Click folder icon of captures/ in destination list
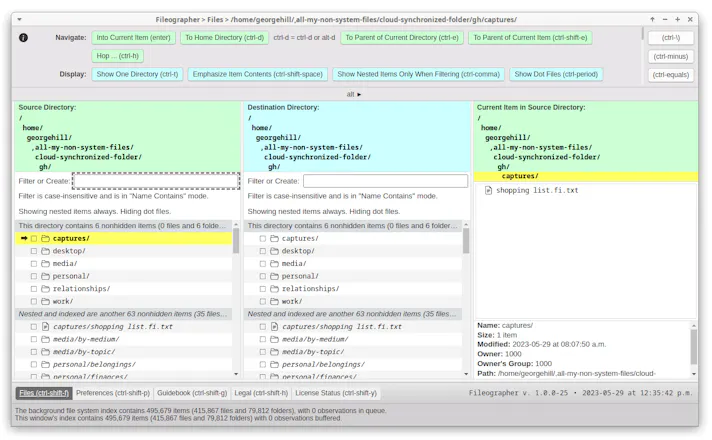 point(274,238)
